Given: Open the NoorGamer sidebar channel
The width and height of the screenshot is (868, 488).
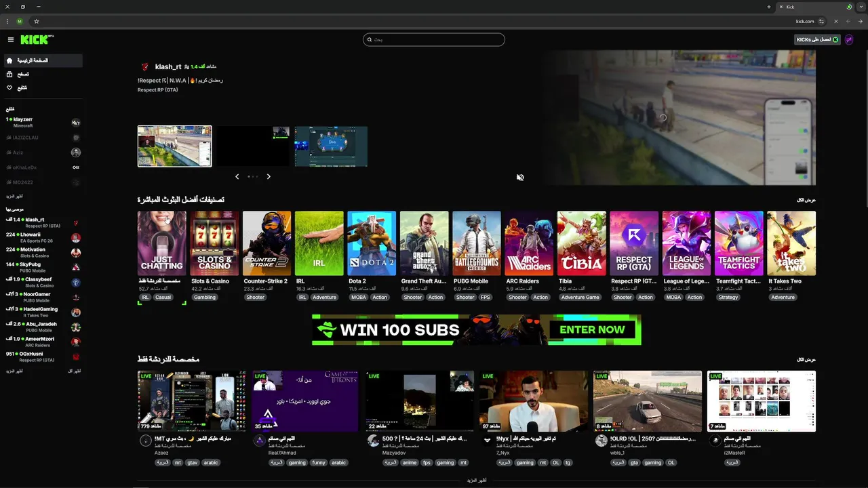Looking at the screenshot, I should (43, 297).
